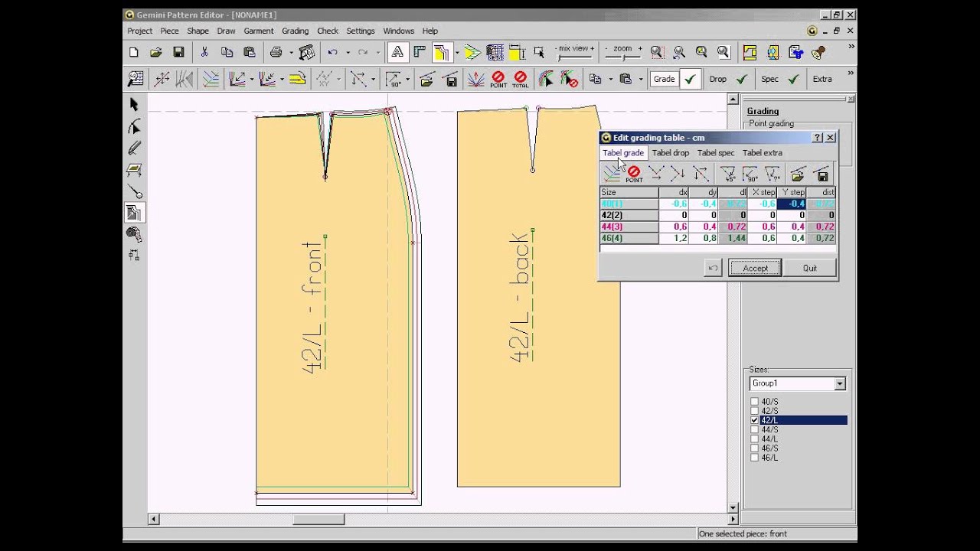The image size is (980, 551).
Task: Open the Grading menu
Action: pyautogui.click(x=295, y=31)
